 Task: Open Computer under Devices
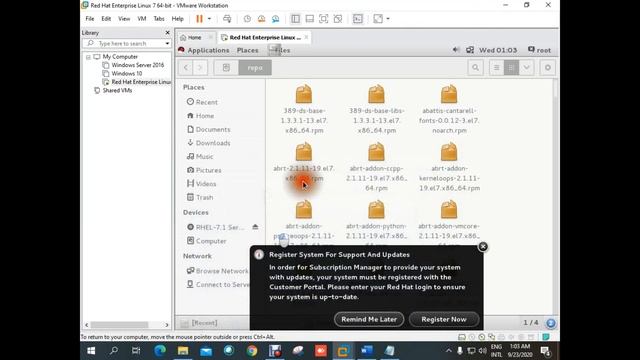[207, 241]
